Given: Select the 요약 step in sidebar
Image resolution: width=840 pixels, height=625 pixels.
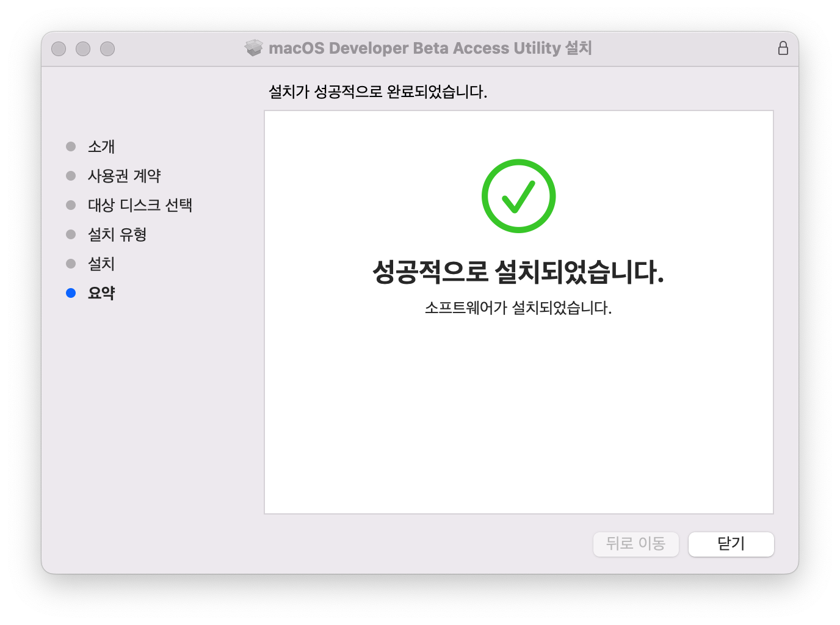Looking at the screenshot, I should click(101, 293).
